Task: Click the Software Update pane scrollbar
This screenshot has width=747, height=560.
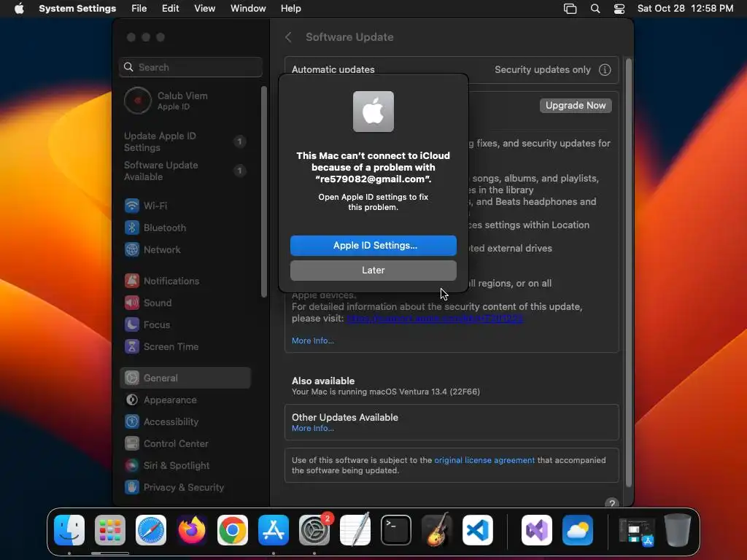Action: pos(628,273)
